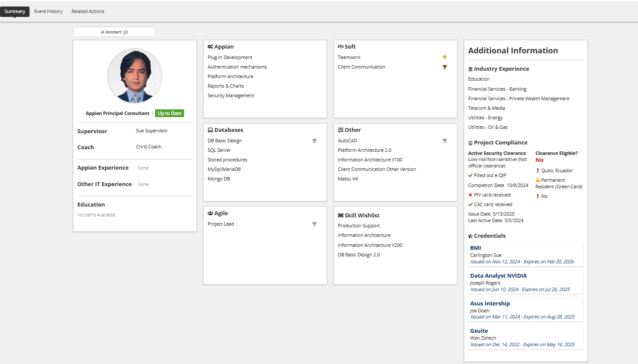This screenshot has height=364, width=638.
Task: Click Issue Date 5/13/2020
Action: (491, 214)
